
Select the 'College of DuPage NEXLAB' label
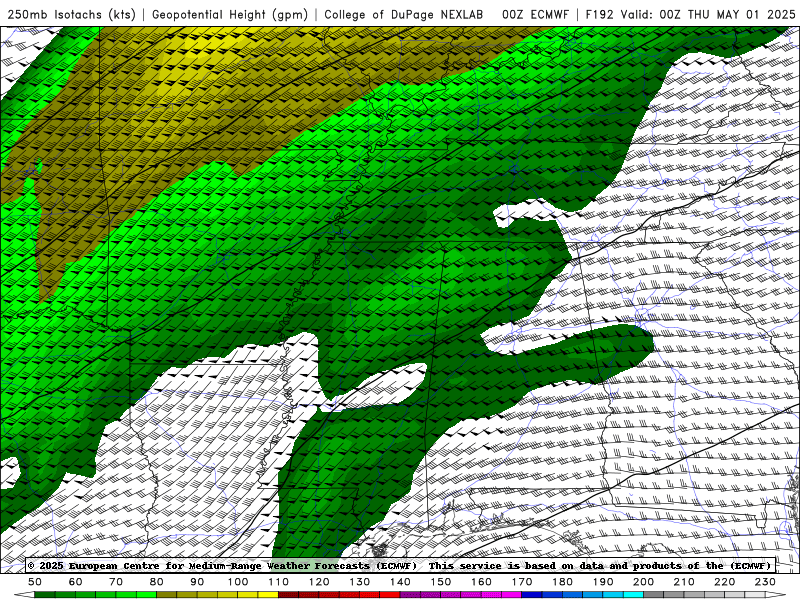(404, 15)
